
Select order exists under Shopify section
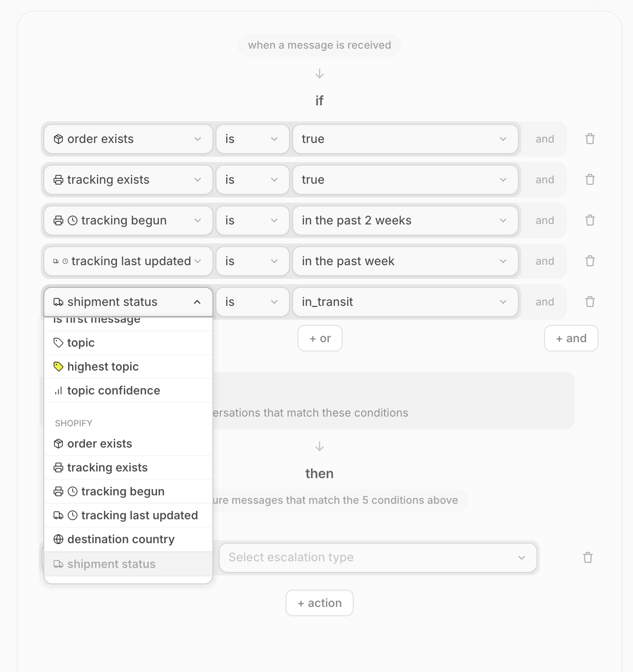tap(100, 444)
